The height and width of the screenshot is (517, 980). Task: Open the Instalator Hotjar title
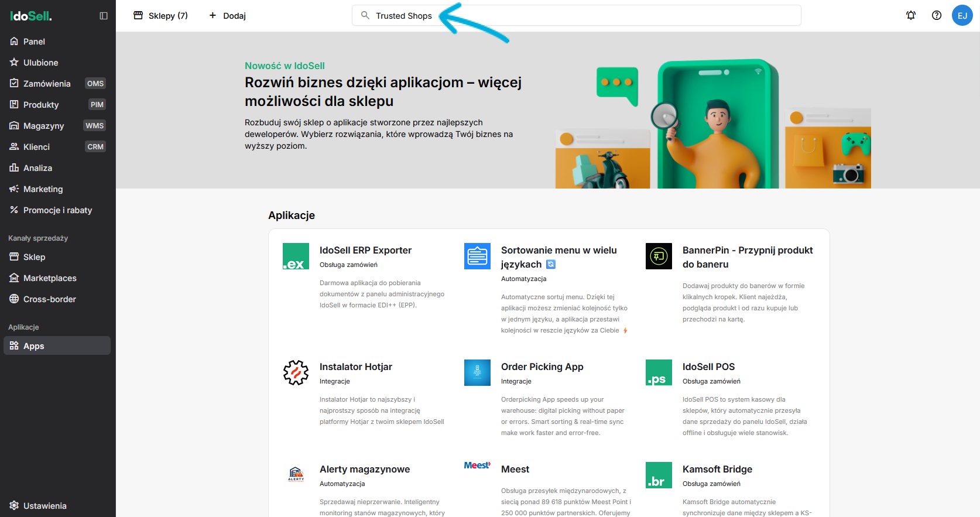pos(356,367)
